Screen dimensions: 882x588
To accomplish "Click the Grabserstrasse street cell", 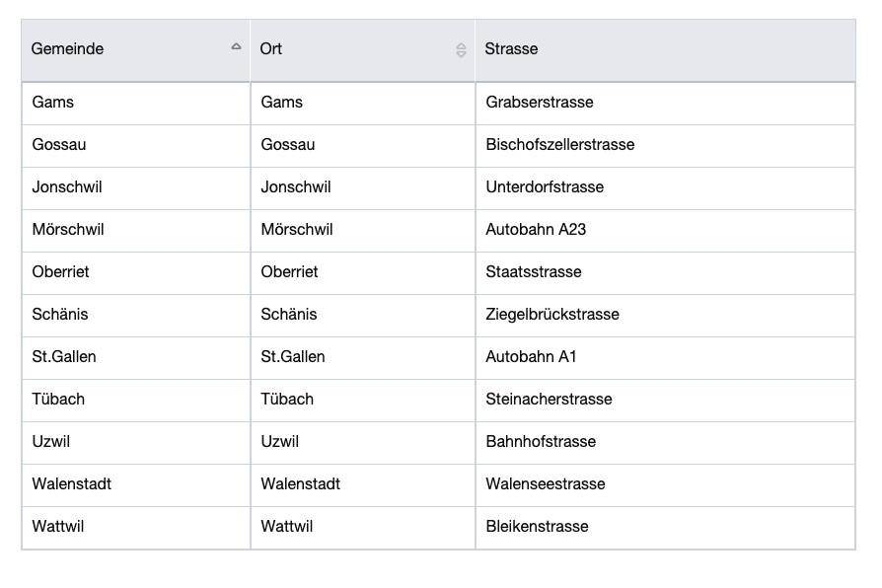I will pos(540,103).
